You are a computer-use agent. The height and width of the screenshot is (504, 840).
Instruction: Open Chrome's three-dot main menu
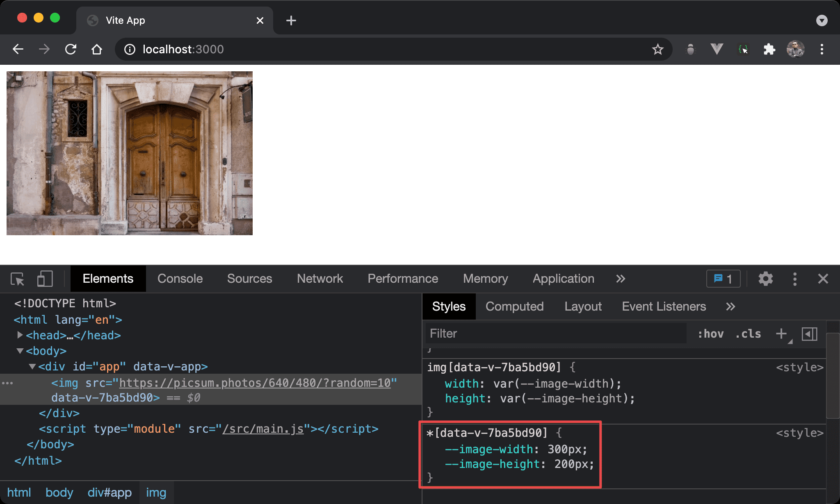point(822,49)
